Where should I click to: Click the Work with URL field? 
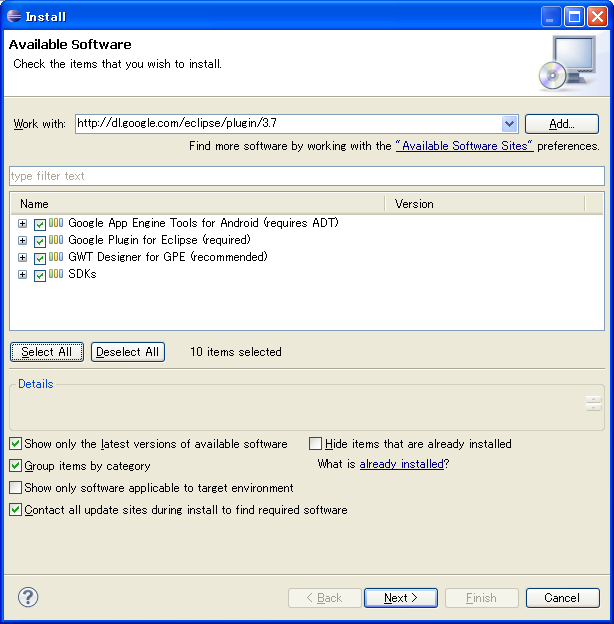click(289, 124)
